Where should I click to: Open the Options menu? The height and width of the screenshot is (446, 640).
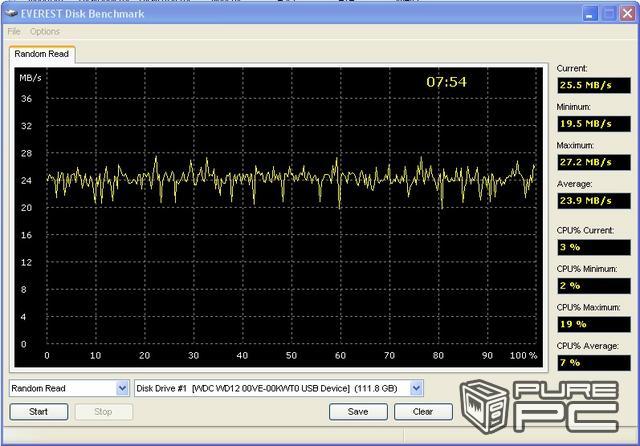pyautogui.click(x=44, y=31)
